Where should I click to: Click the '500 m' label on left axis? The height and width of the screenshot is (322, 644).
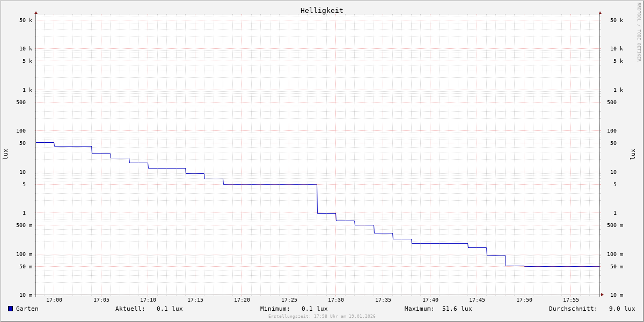[24, 225]
